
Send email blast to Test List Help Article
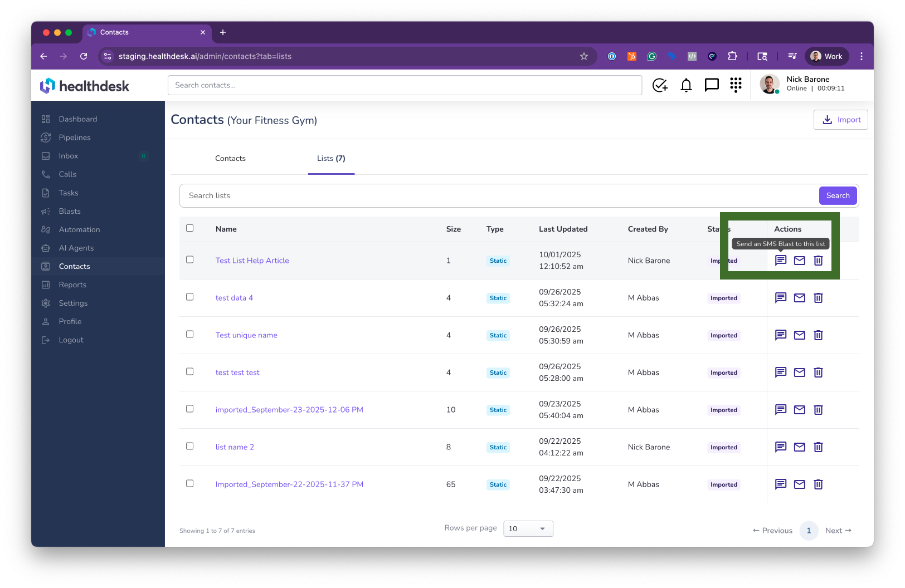coord(800,261)
